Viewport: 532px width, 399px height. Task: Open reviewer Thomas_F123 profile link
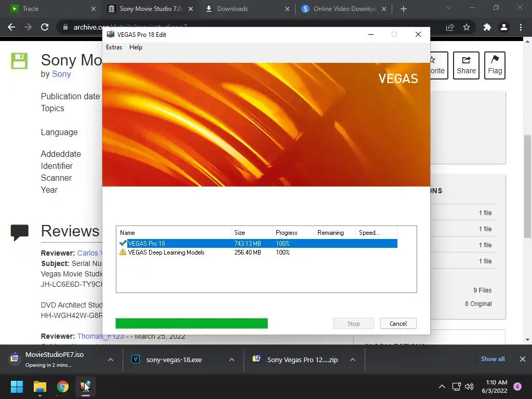(x=100, y=336)
